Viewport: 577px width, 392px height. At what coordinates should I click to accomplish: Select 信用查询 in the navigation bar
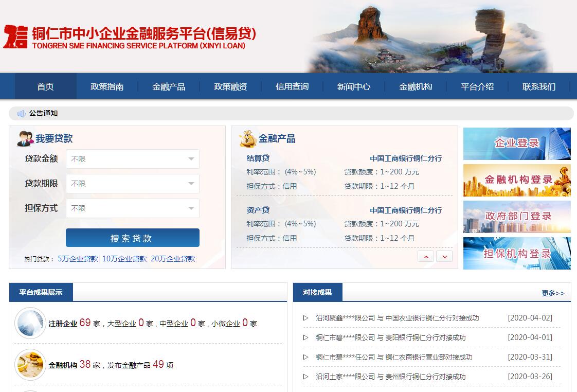click(x=292, y=86)
